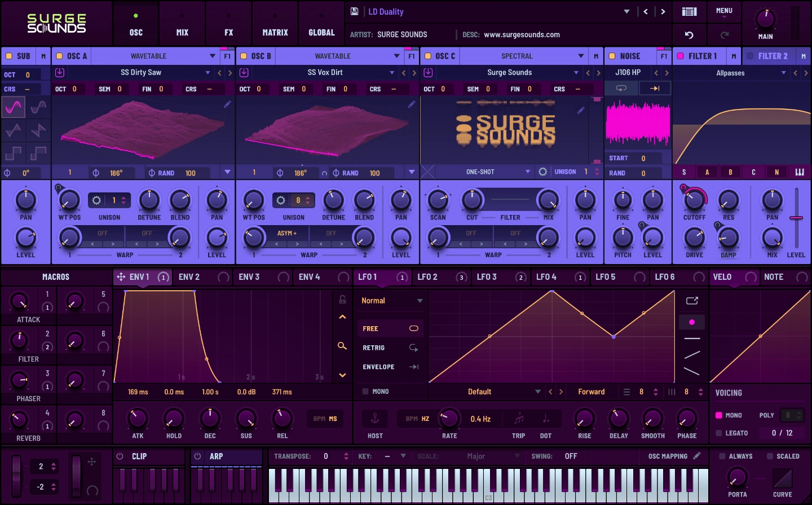Select the flat line LFO draw tool
Viewport: 812px width, 505px height.
692,339
